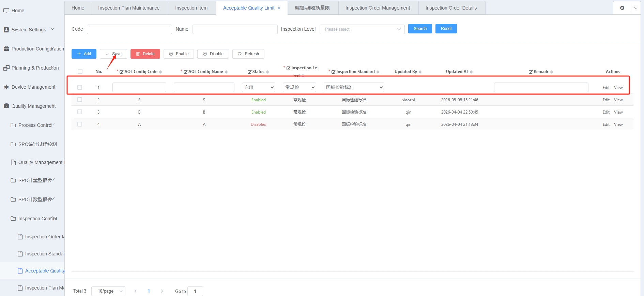Click the Process Control folder icon
The image size is (644, 296).
[13, 125]
